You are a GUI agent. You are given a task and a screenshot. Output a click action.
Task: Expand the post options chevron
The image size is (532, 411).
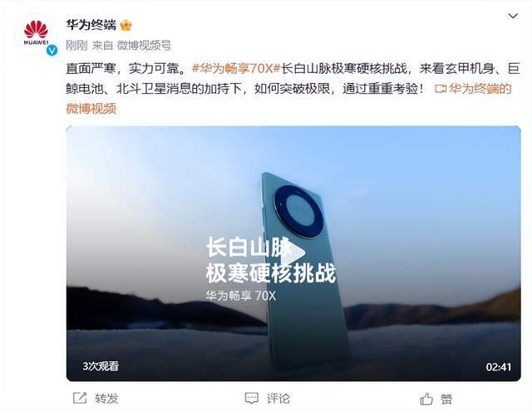(x=513, y=16)
